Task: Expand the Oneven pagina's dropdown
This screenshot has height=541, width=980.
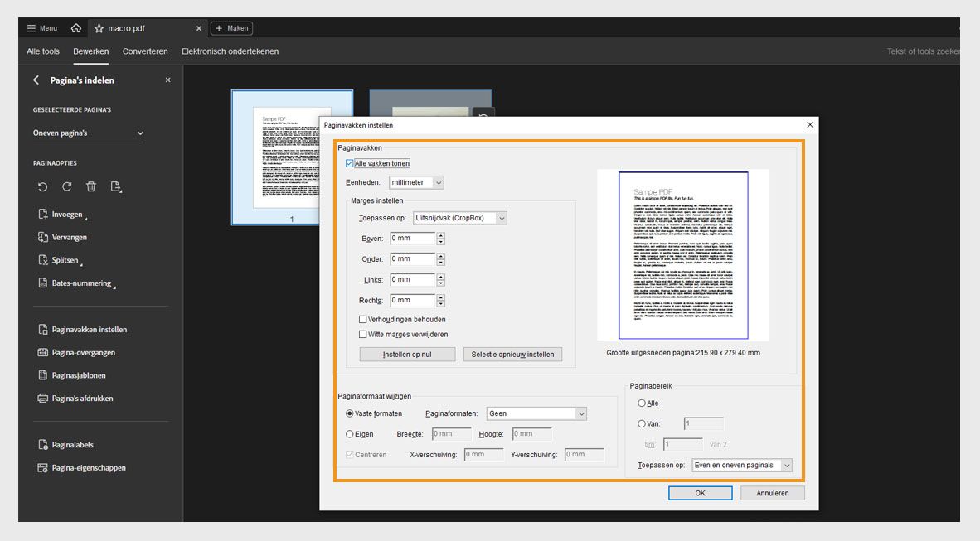Action: 88,133
